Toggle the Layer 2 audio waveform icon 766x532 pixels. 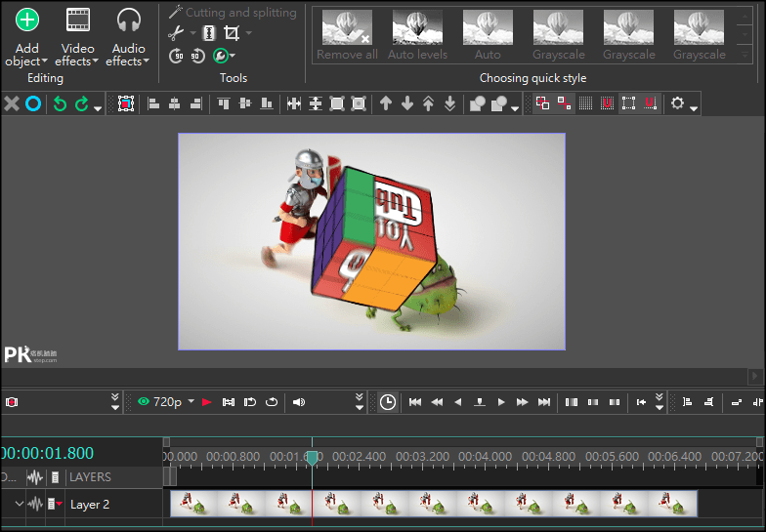[35, 504]
